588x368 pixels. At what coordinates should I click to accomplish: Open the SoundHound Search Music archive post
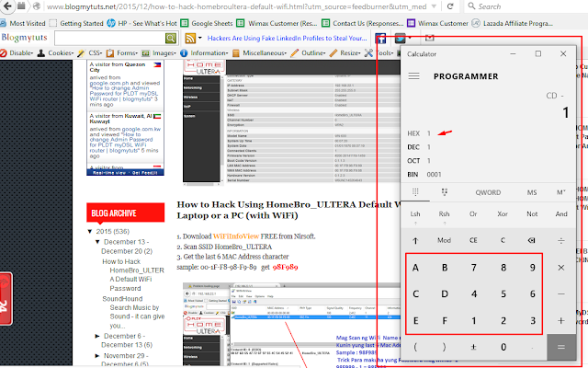tap(133, 312)
